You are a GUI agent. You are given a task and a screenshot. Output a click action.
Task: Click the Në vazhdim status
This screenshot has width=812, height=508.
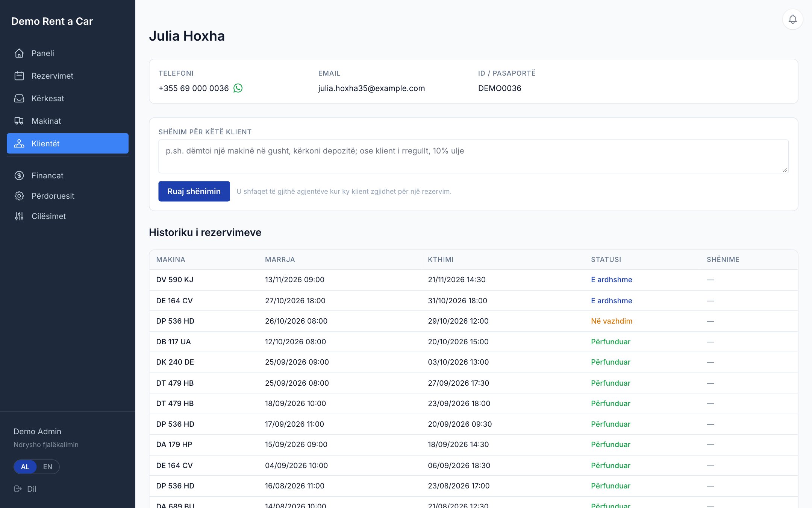point(612,321)
